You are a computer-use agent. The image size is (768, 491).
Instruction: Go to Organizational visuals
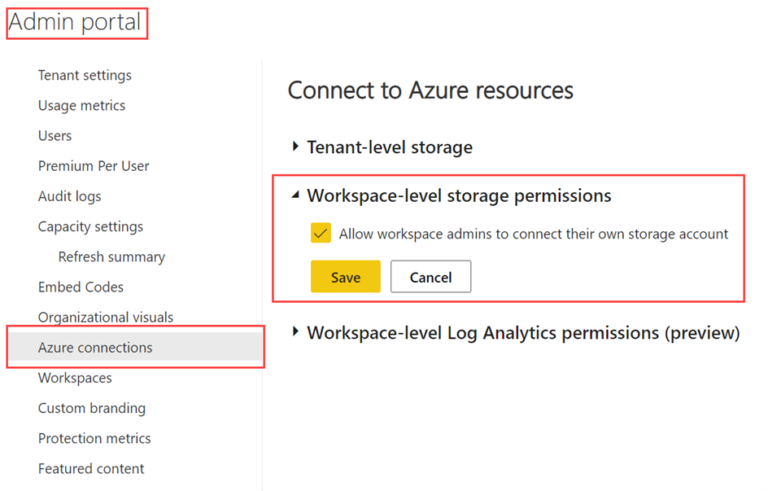click(106, 318)
